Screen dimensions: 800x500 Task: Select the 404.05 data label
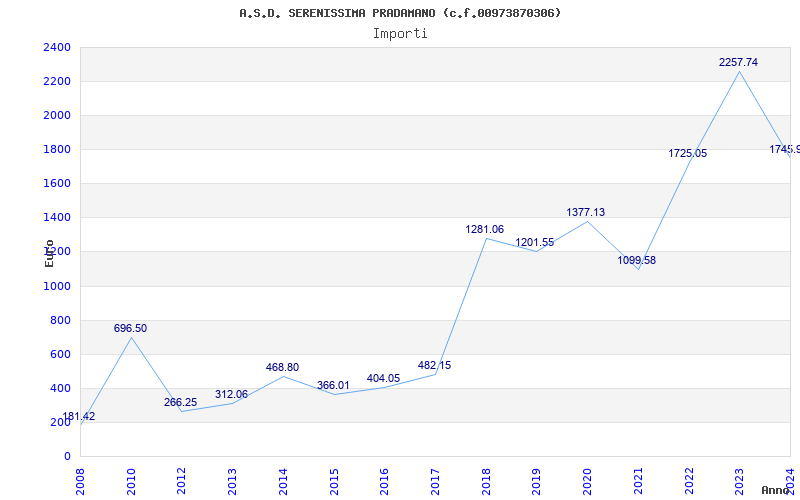point(383,378)
